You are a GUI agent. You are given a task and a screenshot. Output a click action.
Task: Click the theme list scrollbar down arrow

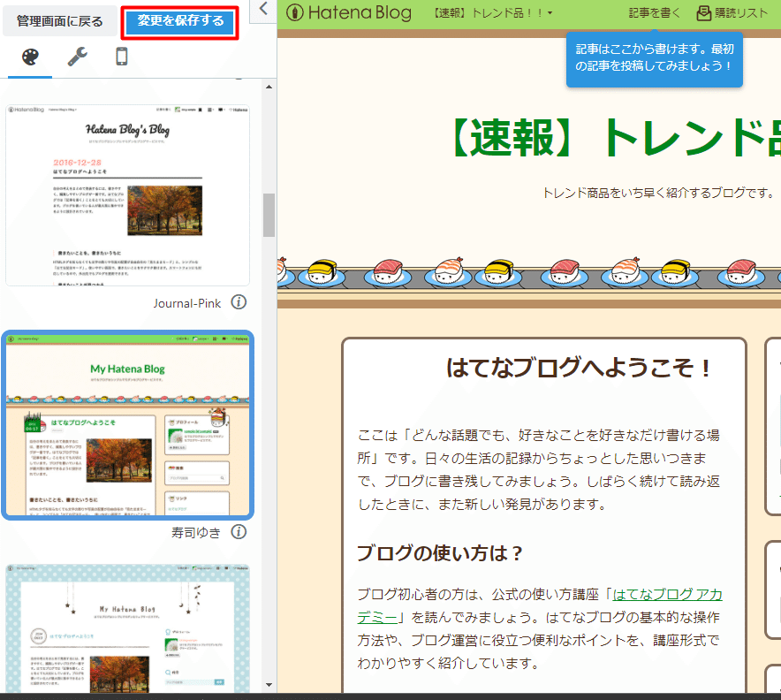269,685
